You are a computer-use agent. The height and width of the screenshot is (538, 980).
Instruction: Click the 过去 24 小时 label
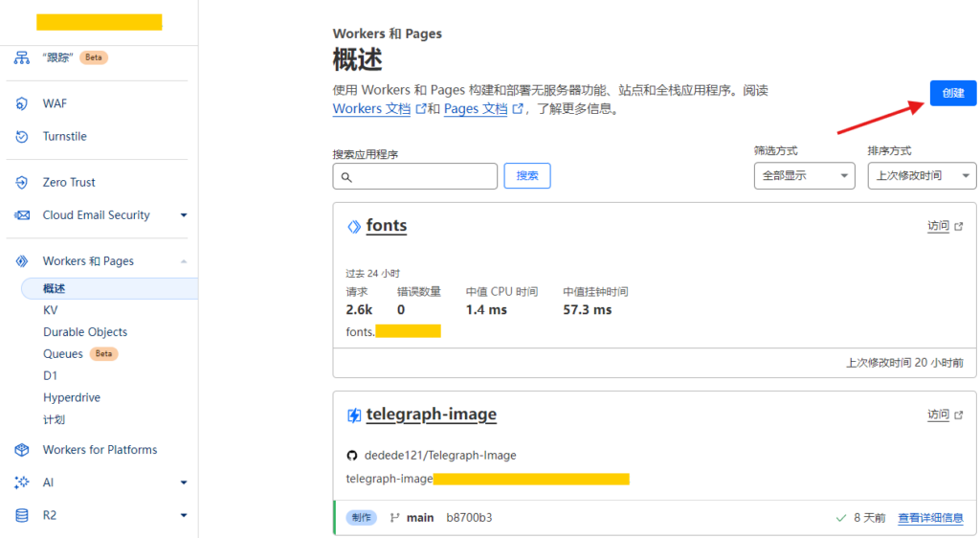372,274
